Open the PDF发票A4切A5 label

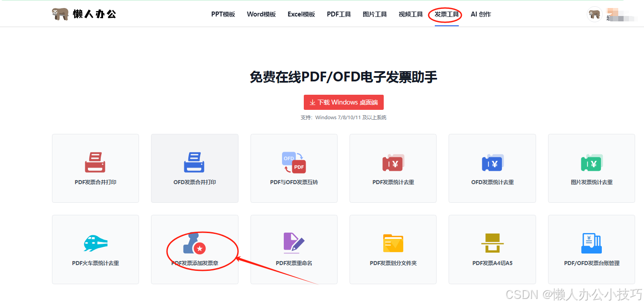493,263
